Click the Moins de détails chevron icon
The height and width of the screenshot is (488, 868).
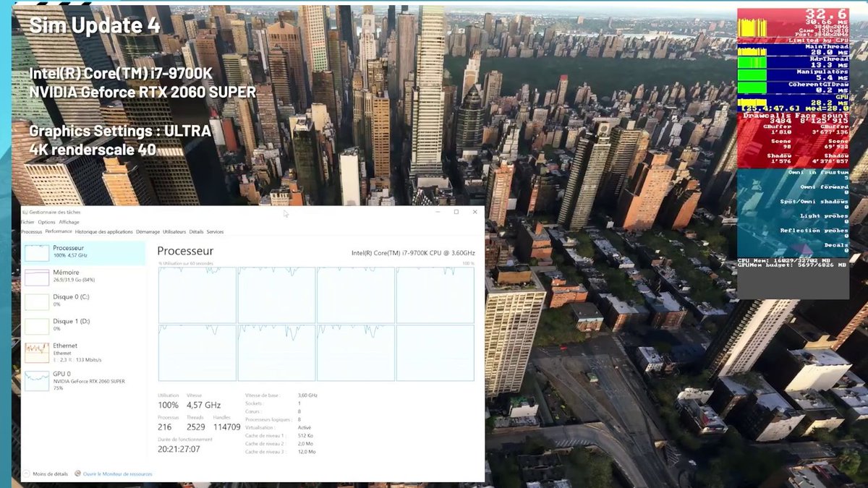point(27,474)
